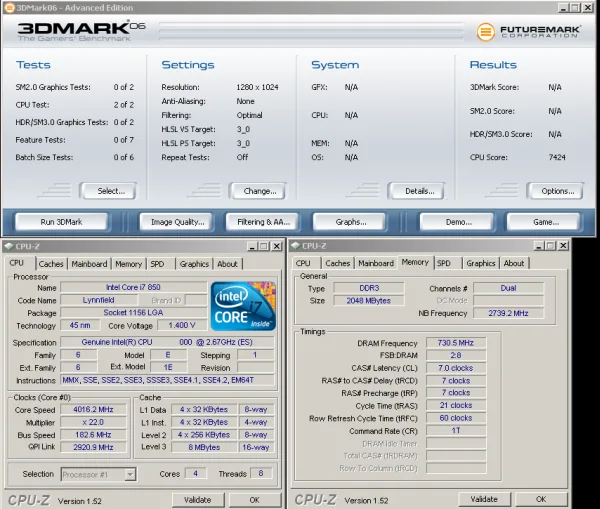Open Filtering & AA... dialog
Screen dimensions: 600x509
262,222
